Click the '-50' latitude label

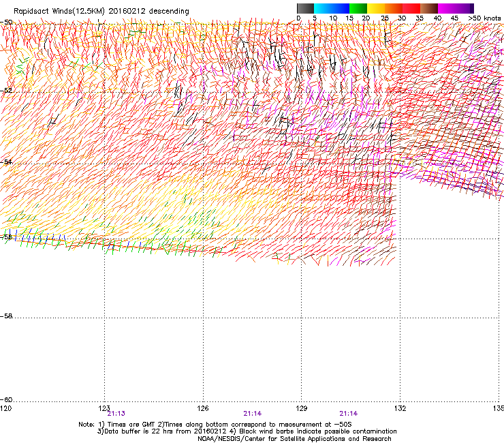coord(6,22)
